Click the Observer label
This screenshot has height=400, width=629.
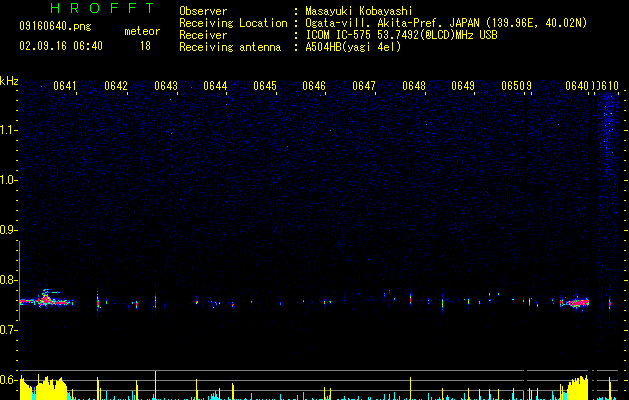(x=203, y=11)
